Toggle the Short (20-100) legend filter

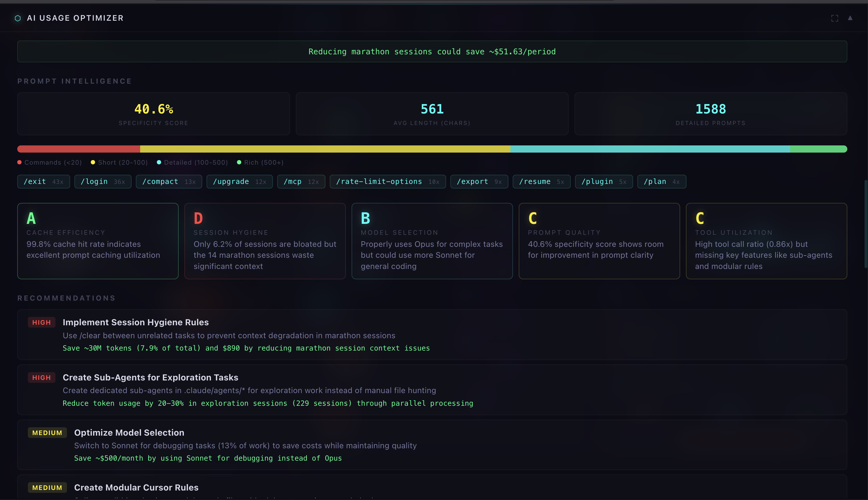pyautogui.click(x=119, y=162)
